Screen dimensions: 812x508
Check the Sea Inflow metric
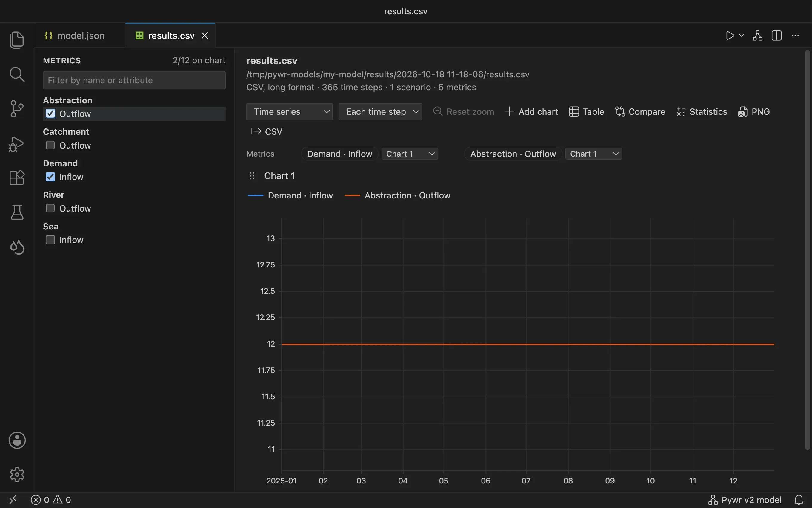click(x=50, y=240)
